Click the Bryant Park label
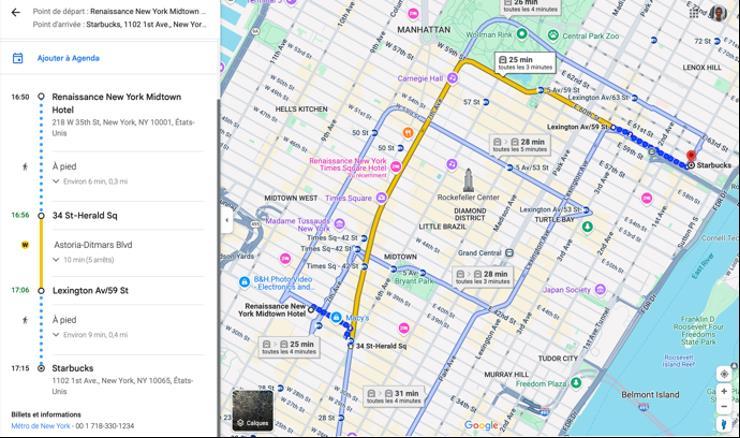Screen dimensions: 740x438 click(413, 281)
